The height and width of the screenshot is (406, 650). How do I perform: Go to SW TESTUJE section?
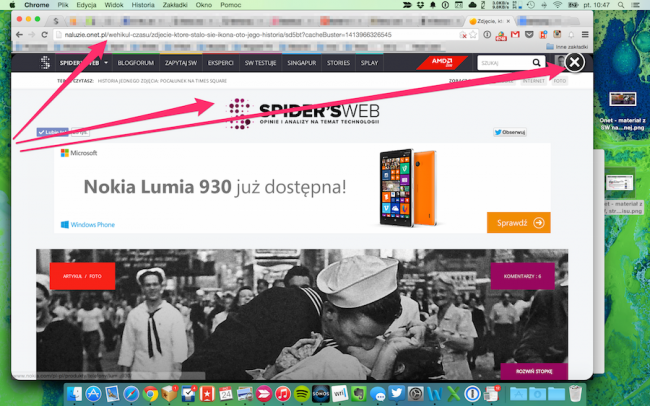tap(260, 63)
